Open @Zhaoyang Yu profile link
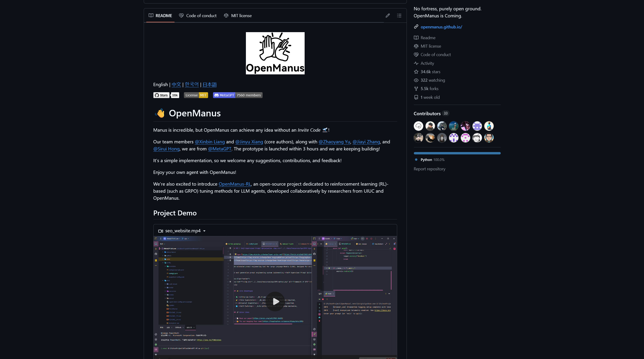Screen dimensions: 644x359 click(x=334, y=142)
